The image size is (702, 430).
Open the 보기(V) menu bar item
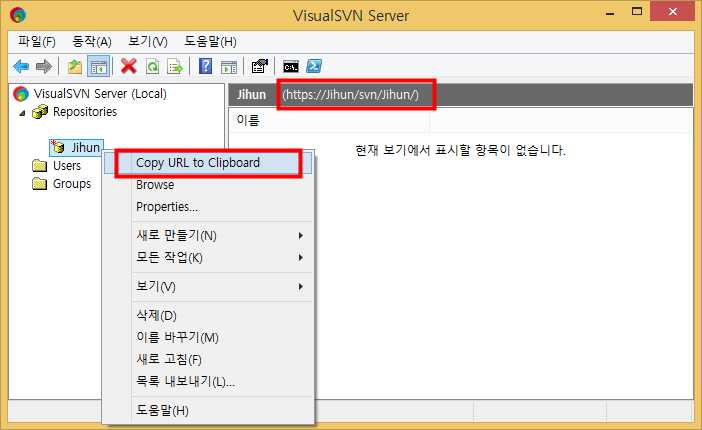coord(148,42)
